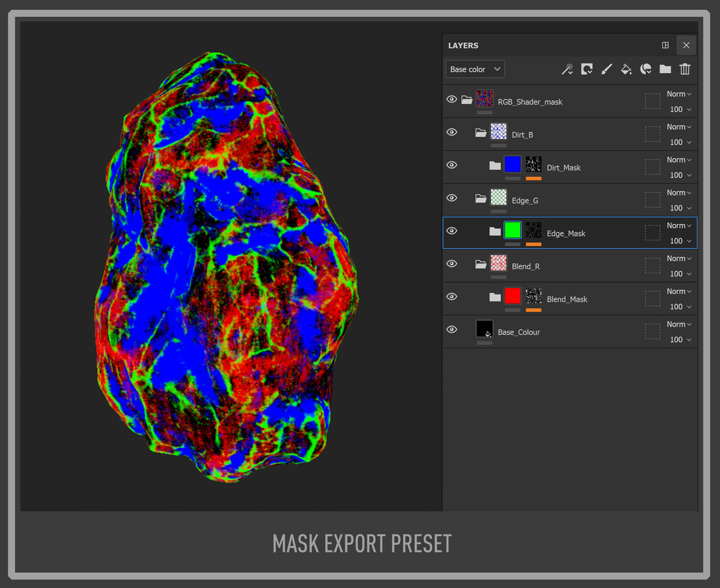Select the Blend_R layer name
This screenshot has height=588, width=720.
click(x=526, y=266)
